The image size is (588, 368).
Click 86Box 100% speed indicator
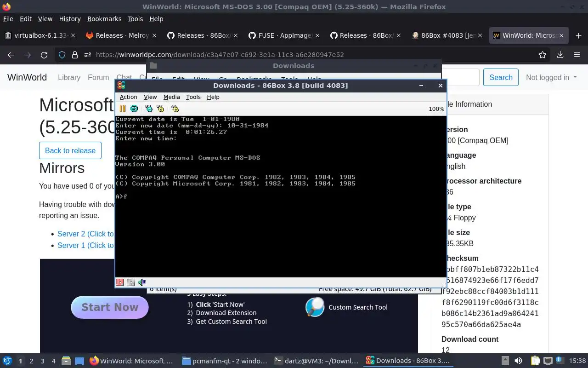436,109
